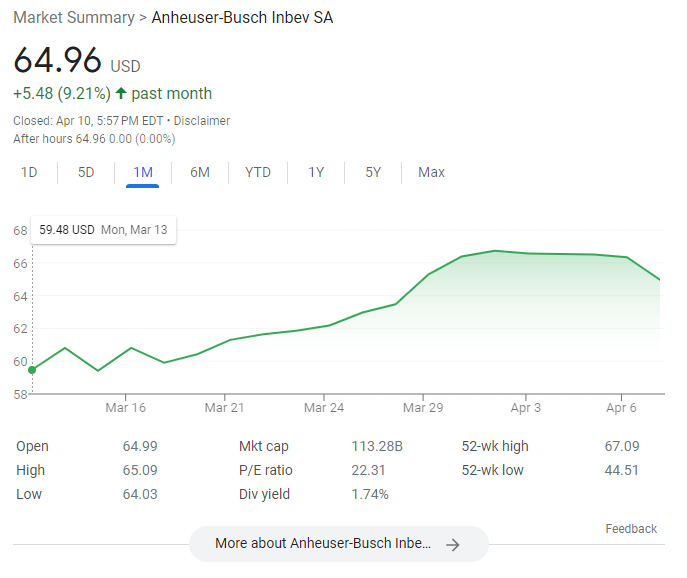Click the P/E ratio label
687x578 pixels.
coord(266,470)
